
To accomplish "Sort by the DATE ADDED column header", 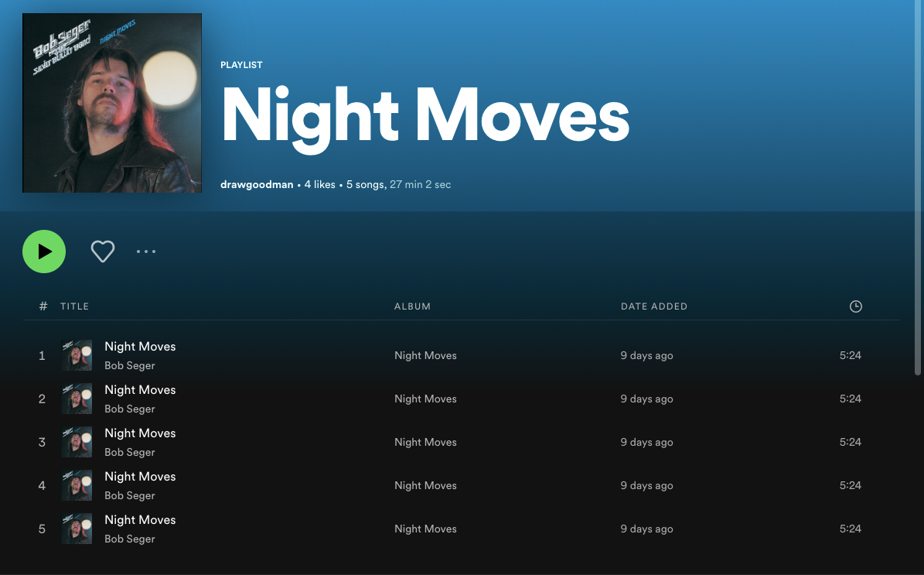I will click(x=654, y=306).
